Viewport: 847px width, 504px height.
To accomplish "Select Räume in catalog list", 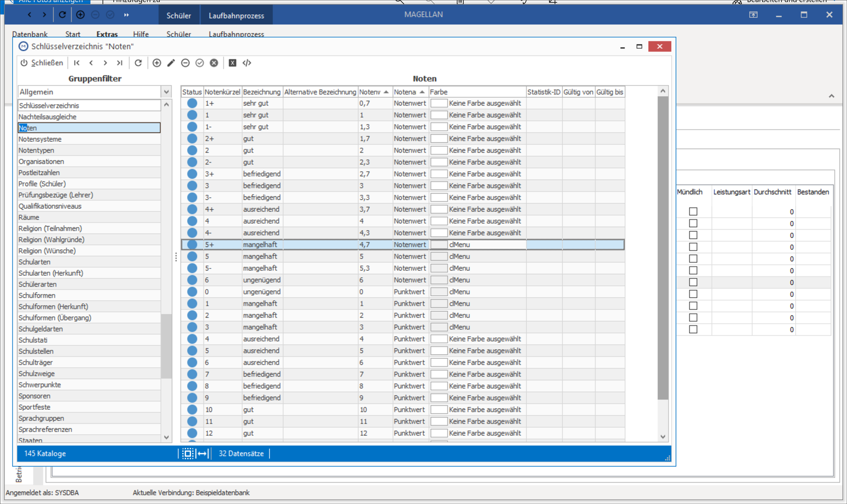I will (89, 217).
